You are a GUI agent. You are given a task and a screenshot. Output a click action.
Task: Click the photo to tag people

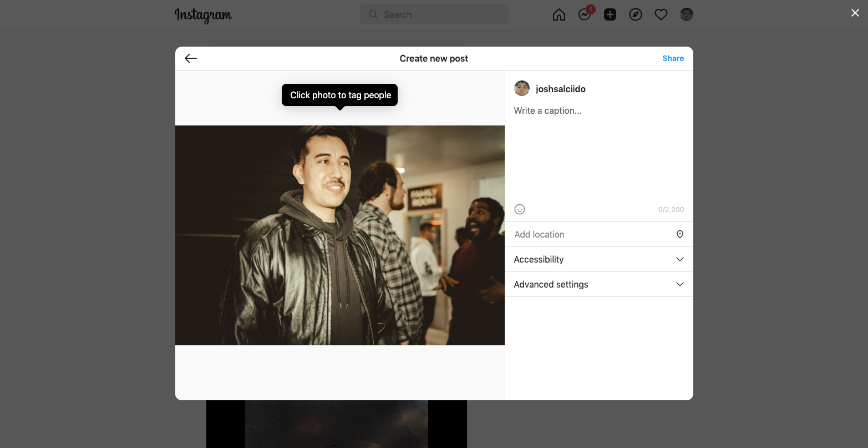tap(340, 235)
